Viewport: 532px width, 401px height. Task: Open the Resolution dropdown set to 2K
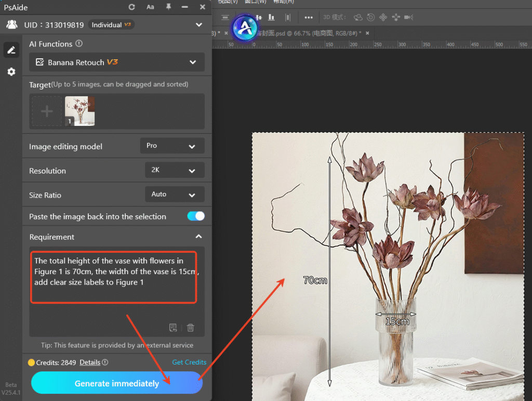[175, 170]
